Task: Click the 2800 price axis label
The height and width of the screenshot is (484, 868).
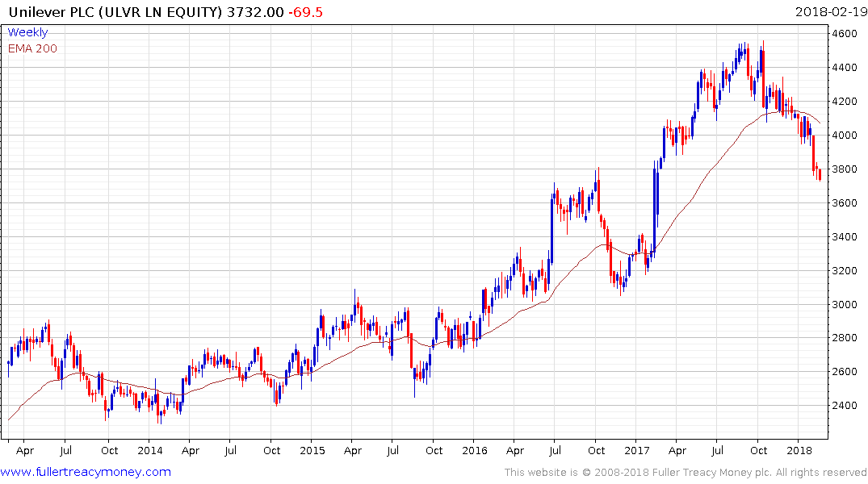Action: pos(845,338)
